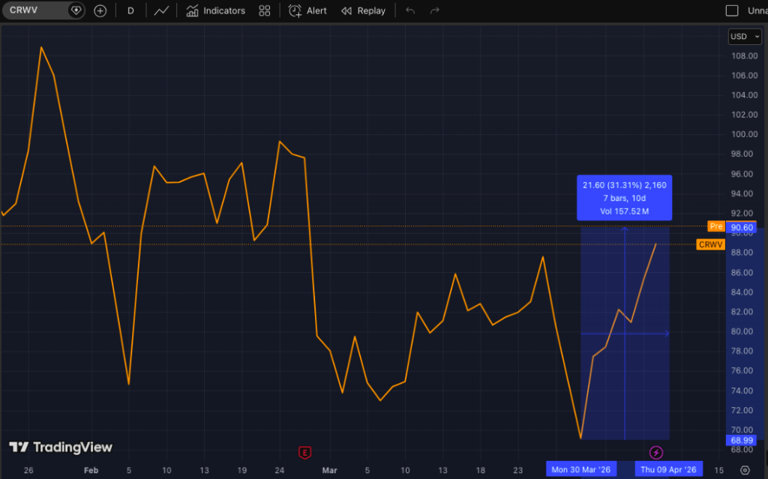Open the USD currency dropdown
The width and height of the screenshot is (768, 479).
coord(744,36)
